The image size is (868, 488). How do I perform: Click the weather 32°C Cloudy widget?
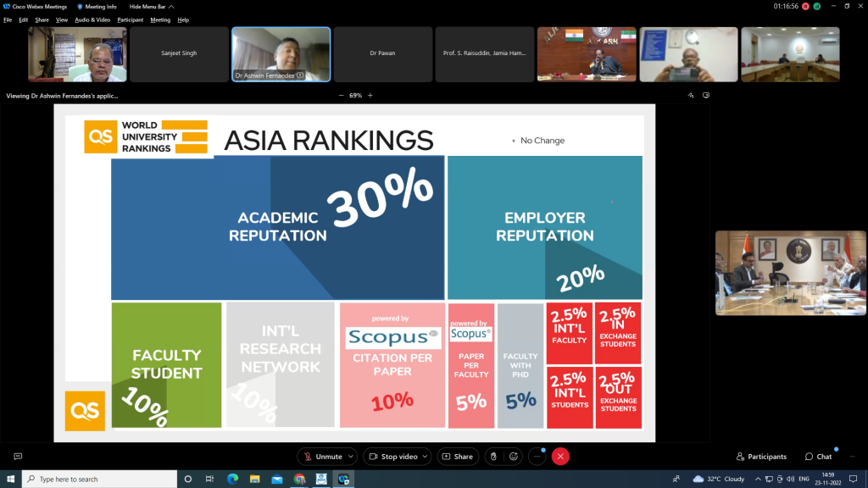coord(719,480)
